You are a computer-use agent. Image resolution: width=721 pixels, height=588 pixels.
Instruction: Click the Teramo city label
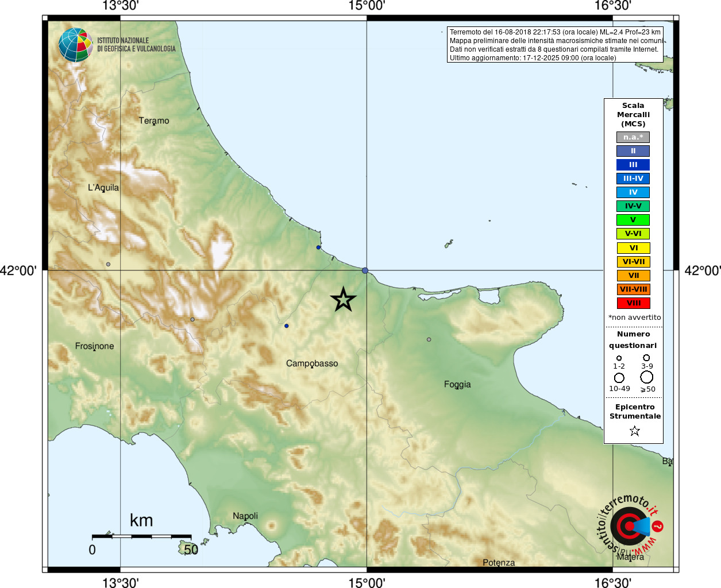click(x=154, y=121)
